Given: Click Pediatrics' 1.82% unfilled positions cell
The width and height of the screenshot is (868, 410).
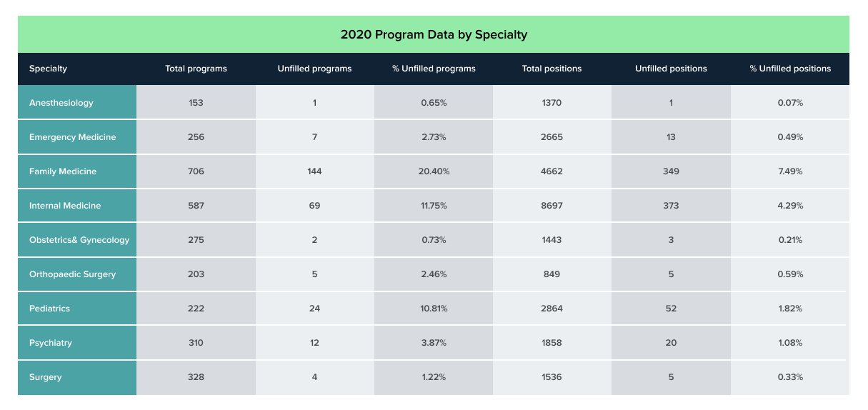Looking at the screenshot, I should click(x=790, y=309).
